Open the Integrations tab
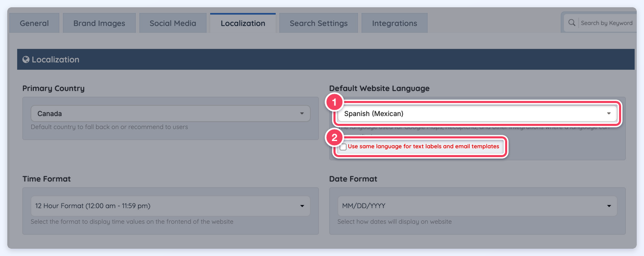 click(394, 23)
